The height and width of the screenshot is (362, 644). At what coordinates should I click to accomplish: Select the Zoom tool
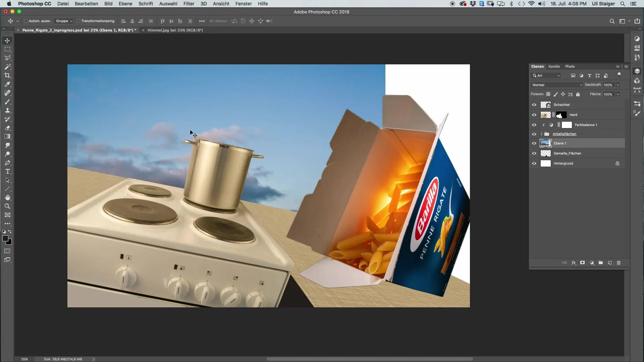pyautogui.click(x=7, y=206)
